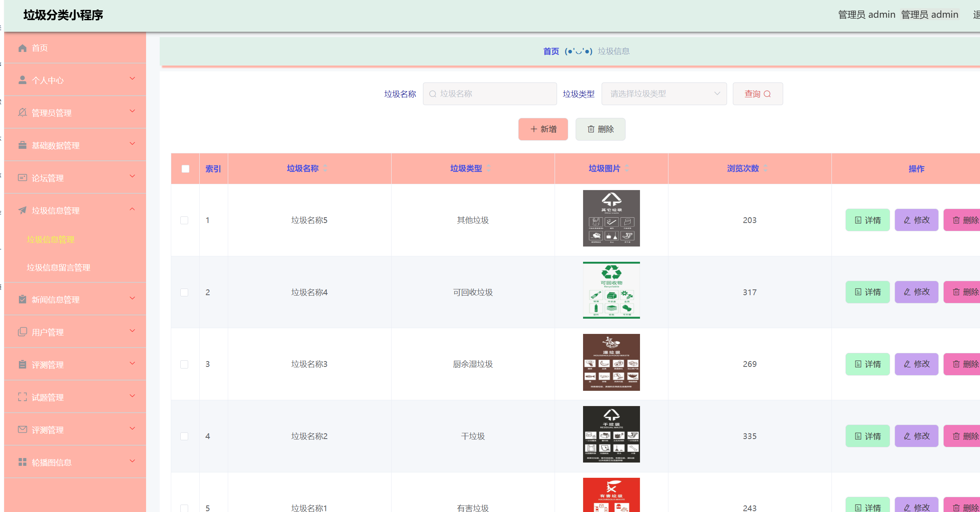The image size is (980, 512).
Task: Select the checkbox for 垃圾名称3 row
Action: tap(184, 364)
